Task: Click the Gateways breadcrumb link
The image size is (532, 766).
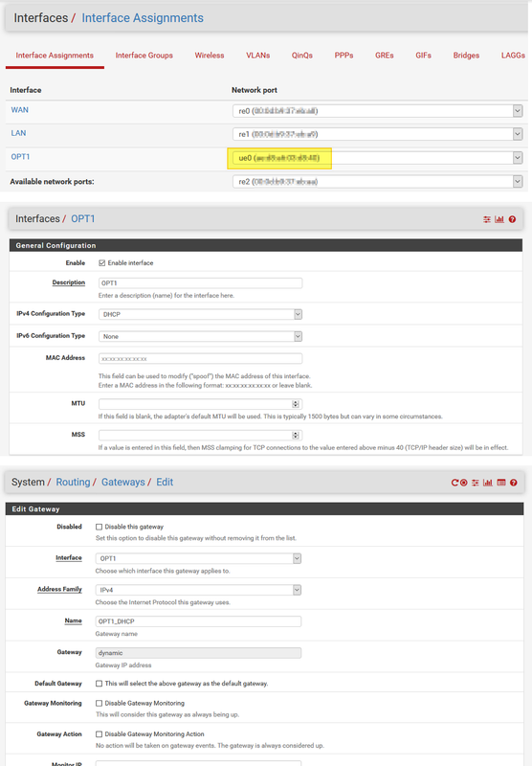Action: (x=123, y=483)
